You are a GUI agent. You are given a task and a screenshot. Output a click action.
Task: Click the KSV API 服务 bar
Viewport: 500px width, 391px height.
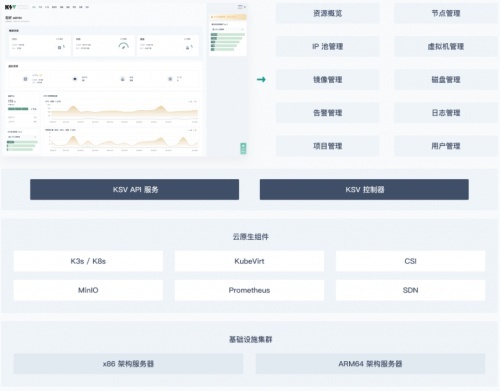point(134,190)
